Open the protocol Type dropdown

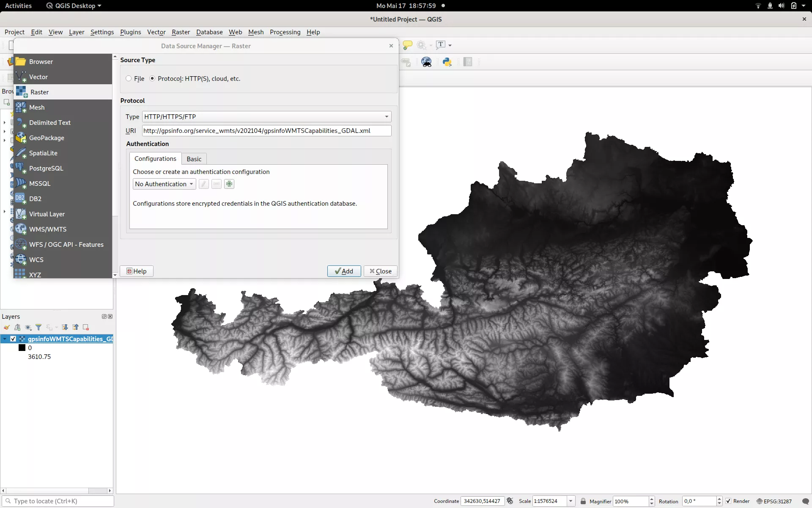(266, 116)
